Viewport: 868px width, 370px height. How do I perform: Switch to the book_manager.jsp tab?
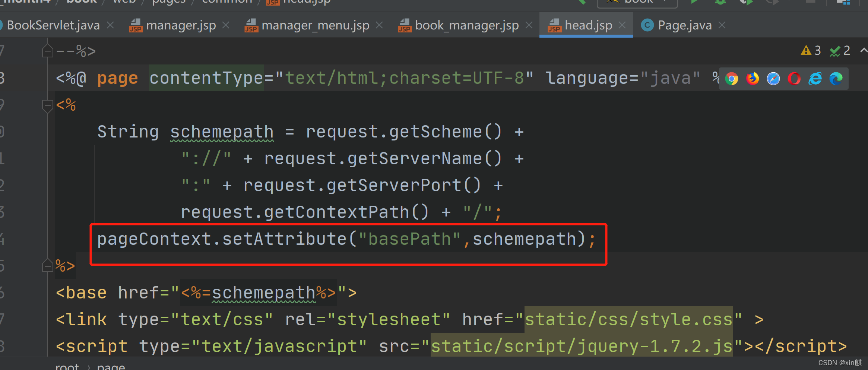[x=467, y=25]
